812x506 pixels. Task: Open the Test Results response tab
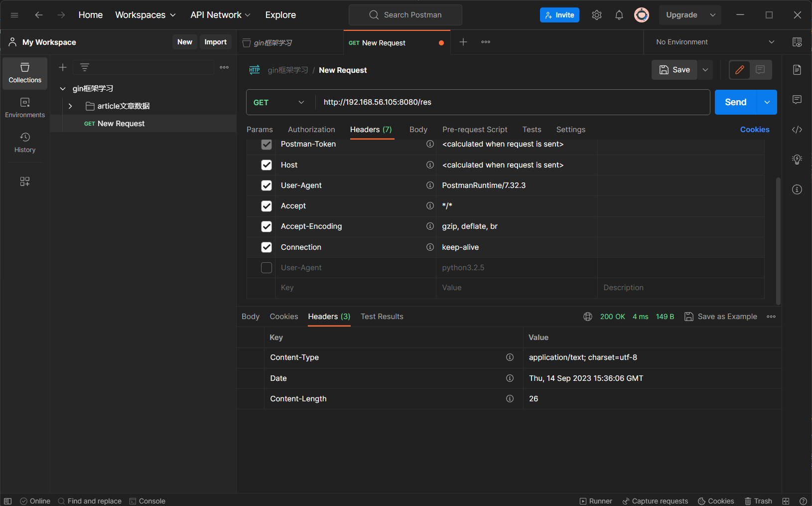(382, 317)
